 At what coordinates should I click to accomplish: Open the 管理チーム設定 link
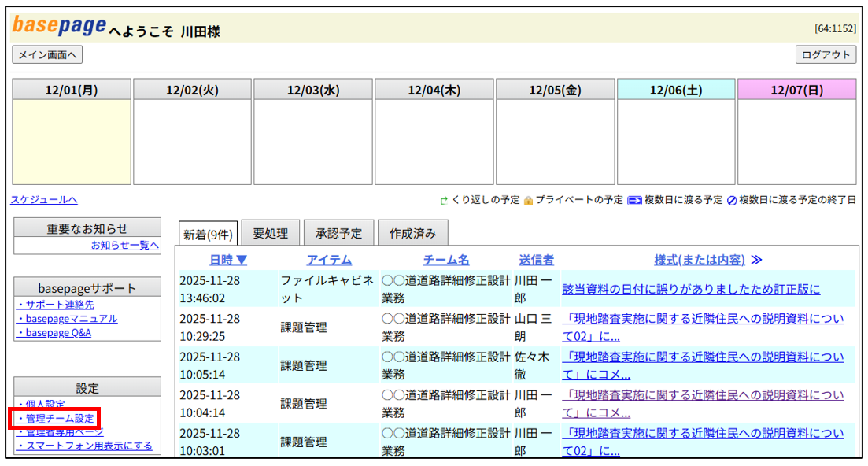coord(58,418)
